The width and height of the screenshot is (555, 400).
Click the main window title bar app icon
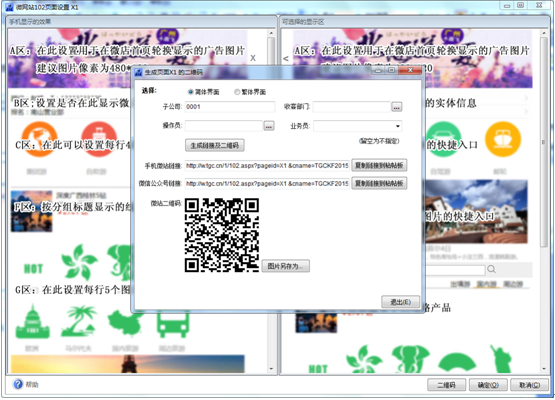(x=9, y=7)
